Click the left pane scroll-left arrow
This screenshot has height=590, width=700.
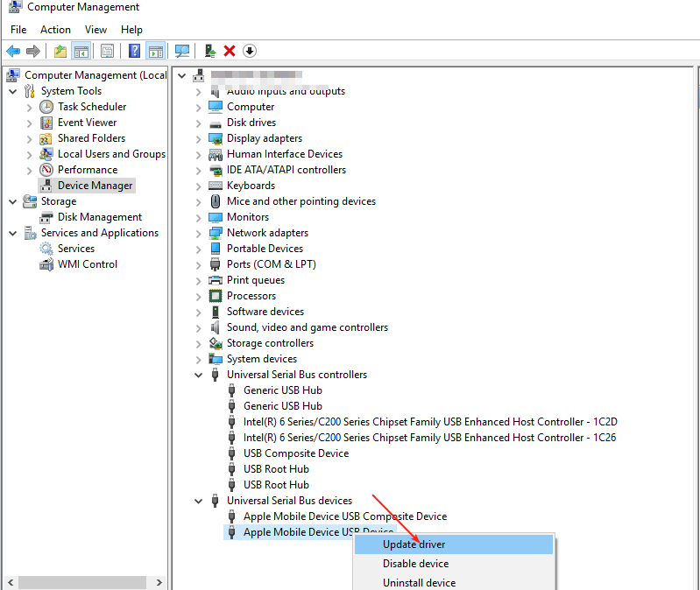11,582
